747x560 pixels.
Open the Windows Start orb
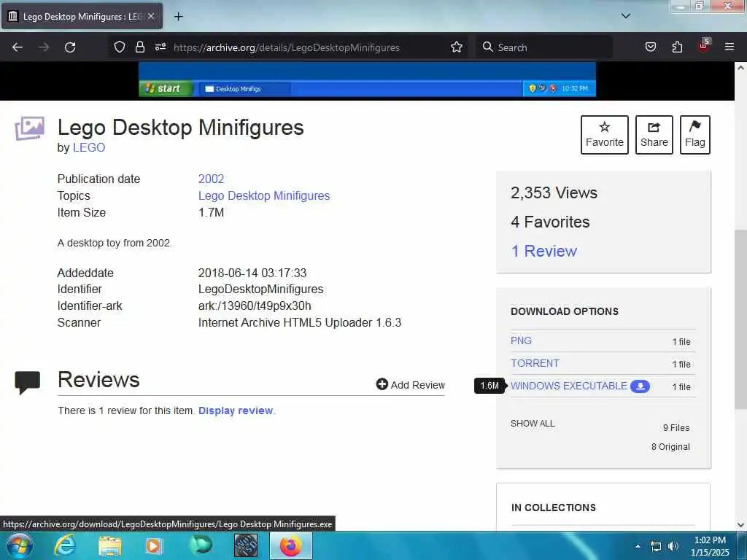(20, 545)
